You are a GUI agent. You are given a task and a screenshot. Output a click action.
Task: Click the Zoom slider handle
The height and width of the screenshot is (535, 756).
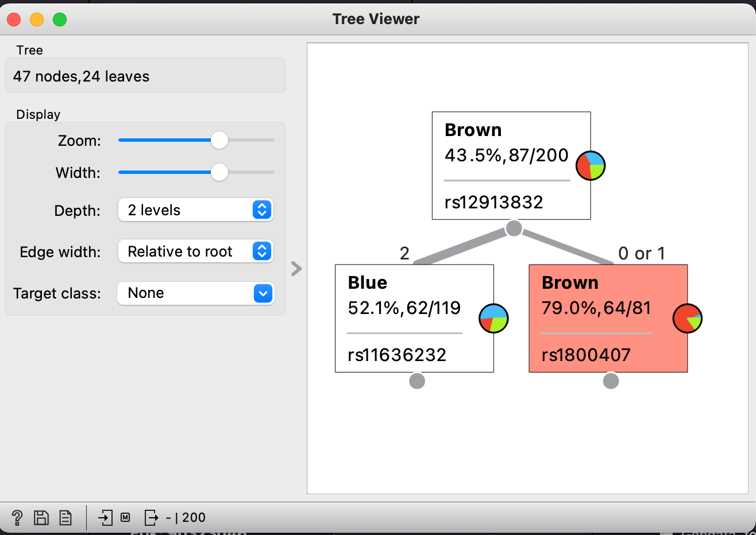219,140
